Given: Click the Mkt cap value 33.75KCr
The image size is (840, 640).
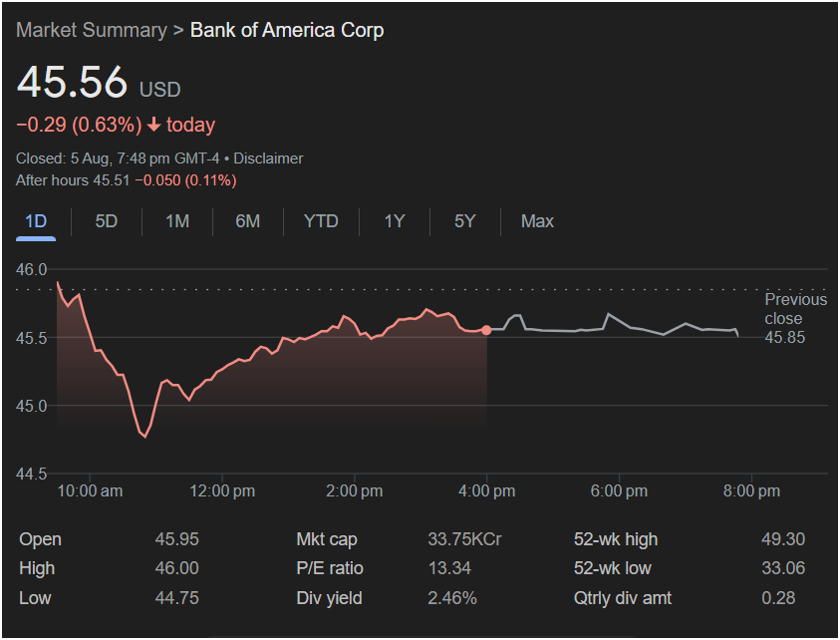Looking at the screenshot, I should (x=464, y=539).
